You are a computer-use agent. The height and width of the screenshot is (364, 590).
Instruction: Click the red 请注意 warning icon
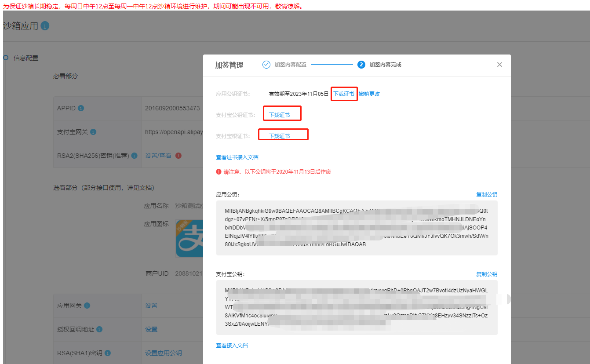pos(219,172)
